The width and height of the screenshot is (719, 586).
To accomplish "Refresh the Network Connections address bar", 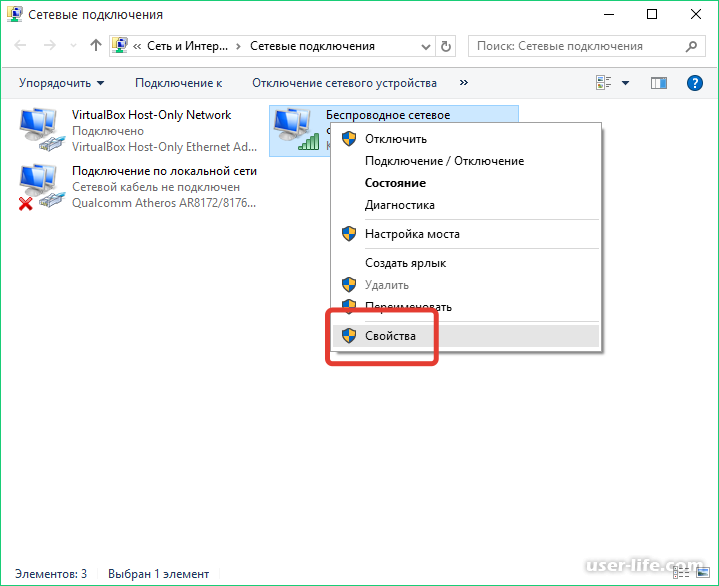I will pos(446,46).
